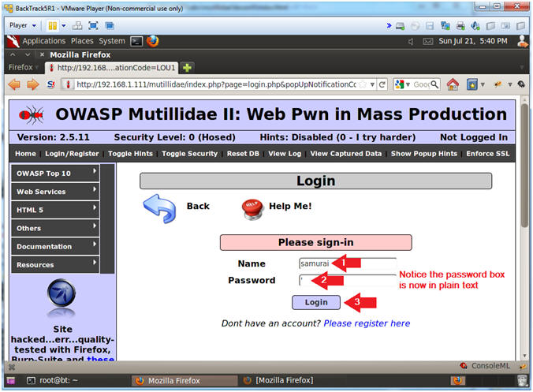Click Toggle Hints
533x392 pixels.
[131, 154]
